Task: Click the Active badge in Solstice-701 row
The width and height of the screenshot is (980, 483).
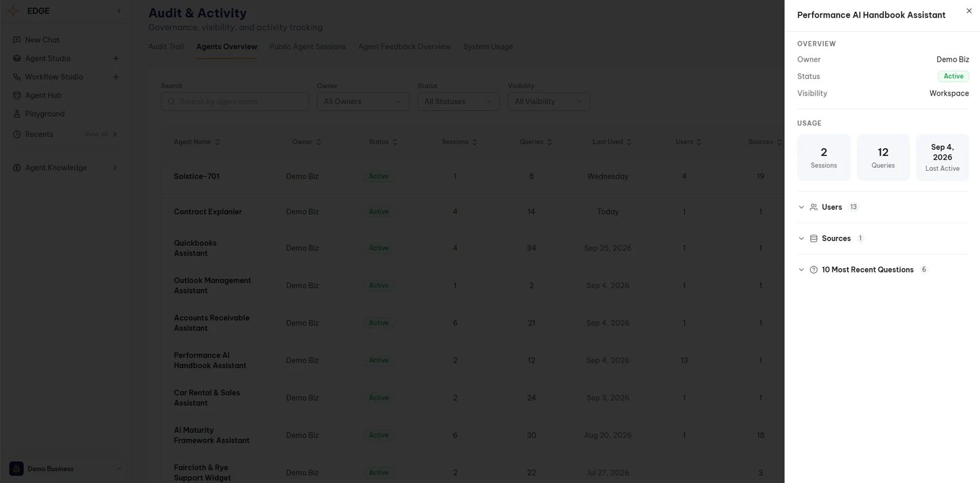Action: click(379, 176)
